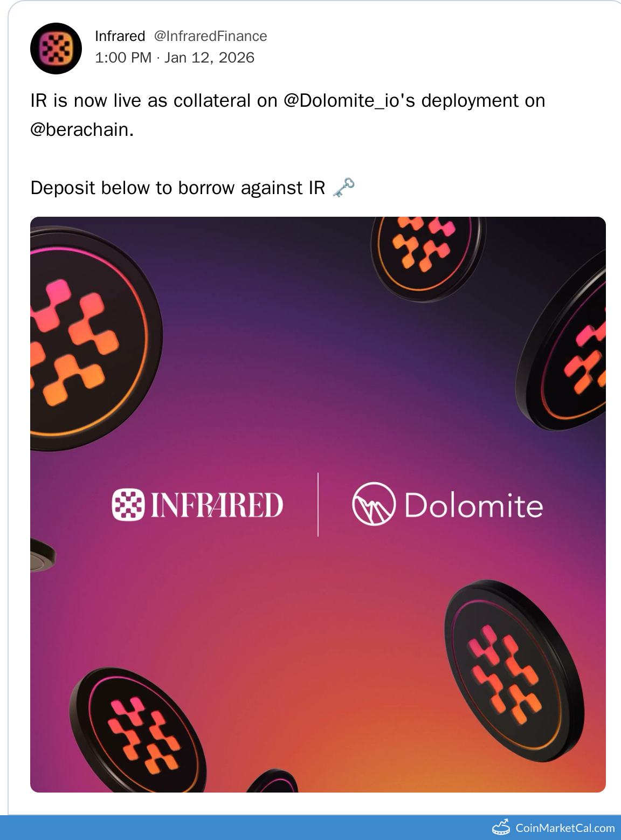The height and width of the screenshot is (840, 621).
Task: Open the CoinMarketCal.com watermark link
Action: pos(564,828)
